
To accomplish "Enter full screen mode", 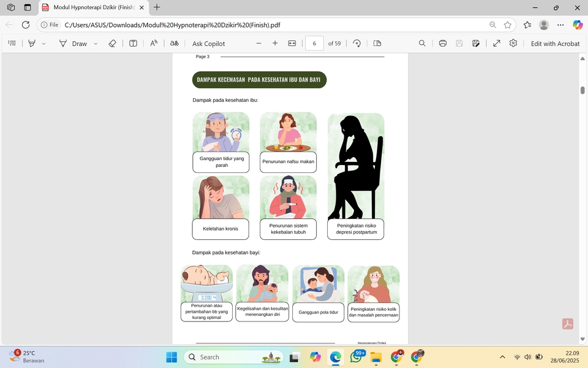I will click(497, 43).
